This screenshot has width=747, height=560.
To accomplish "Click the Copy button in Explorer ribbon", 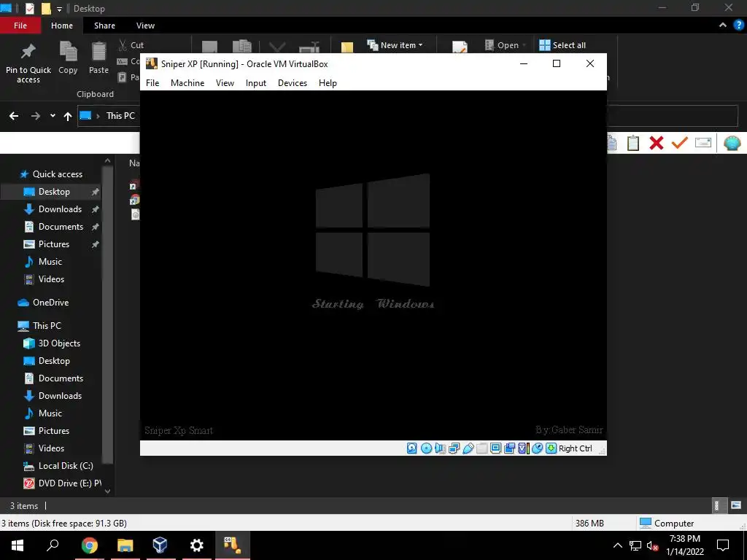I will 68,58.
